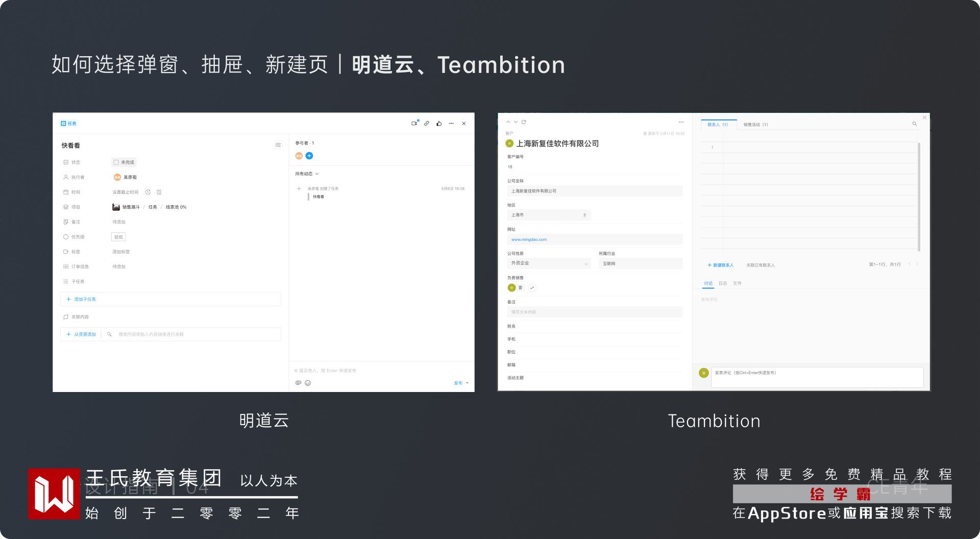Click the orange participant avatar
The height and width of the screenshot is (539, 980).
(299, 156)
